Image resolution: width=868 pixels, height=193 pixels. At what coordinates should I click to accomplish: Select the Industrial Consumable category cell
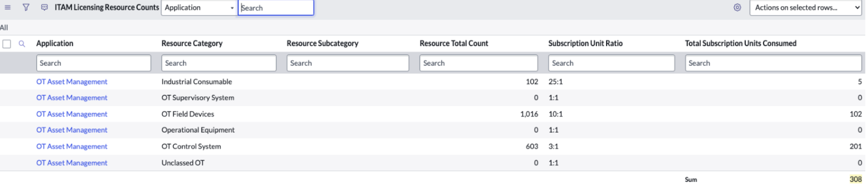pos(197,82)
